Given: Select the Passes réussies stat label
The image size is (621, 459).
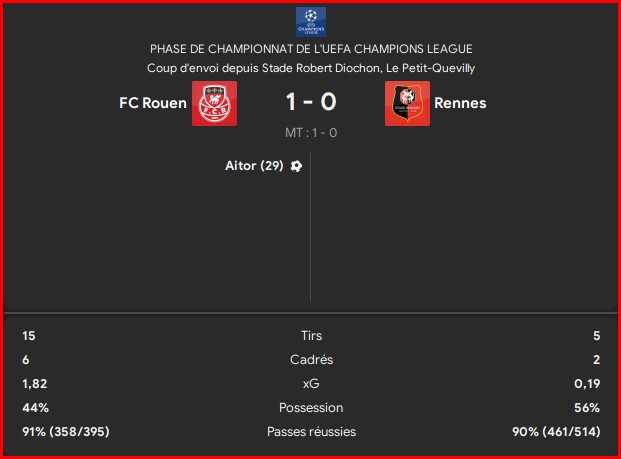Looking at the screenshot, I should (x=311, y=432).
